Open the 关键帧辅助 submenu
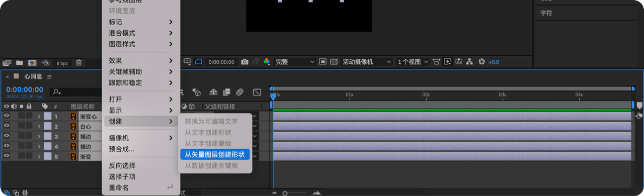Viewport: 644px width, 196px height. click(141, 71)
